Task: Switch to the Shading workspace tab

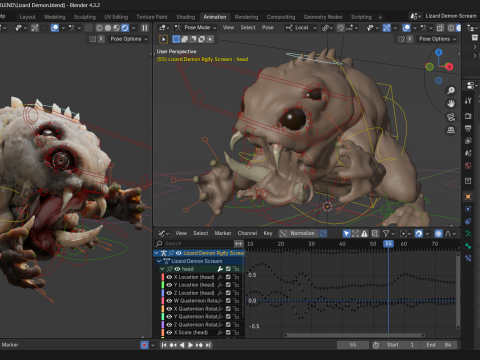Action: [186, 17]
